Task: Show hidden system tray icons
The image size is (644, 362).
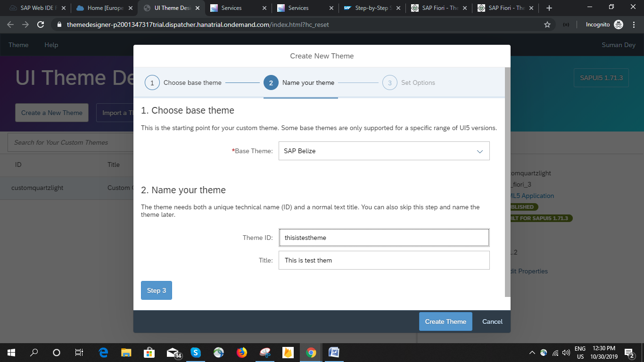Action: tap(532, 352)
